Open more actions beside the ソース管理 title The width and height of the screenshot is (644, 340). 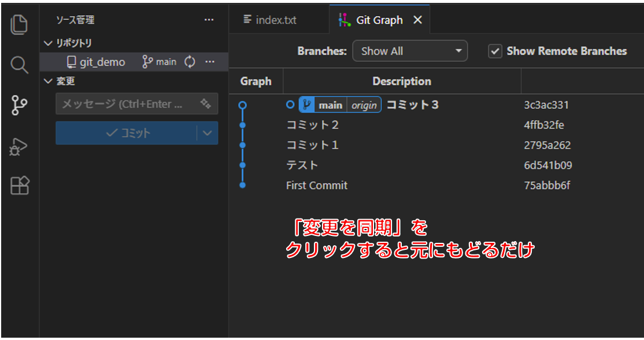coord(209,20)
